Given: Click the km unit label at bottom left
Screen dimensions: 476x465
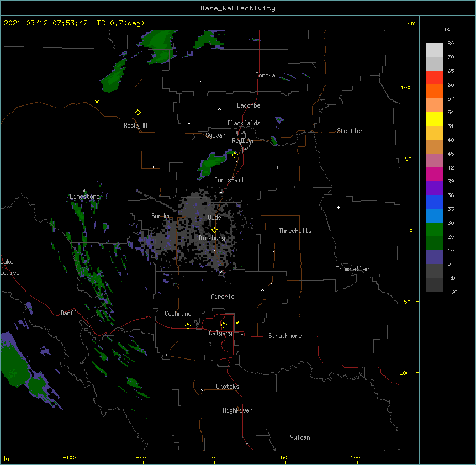Looking at the screenshot, I should pyautogui.click(x=8, y=459).
